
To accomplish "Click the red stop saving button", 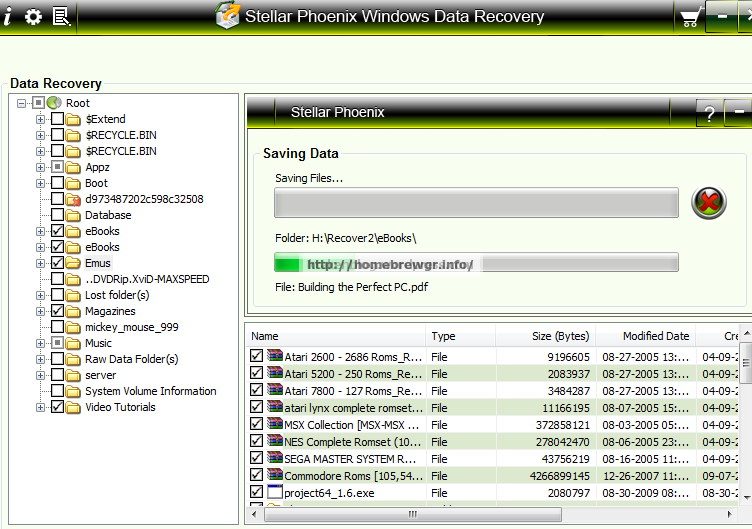I will (x=708, y=202).
